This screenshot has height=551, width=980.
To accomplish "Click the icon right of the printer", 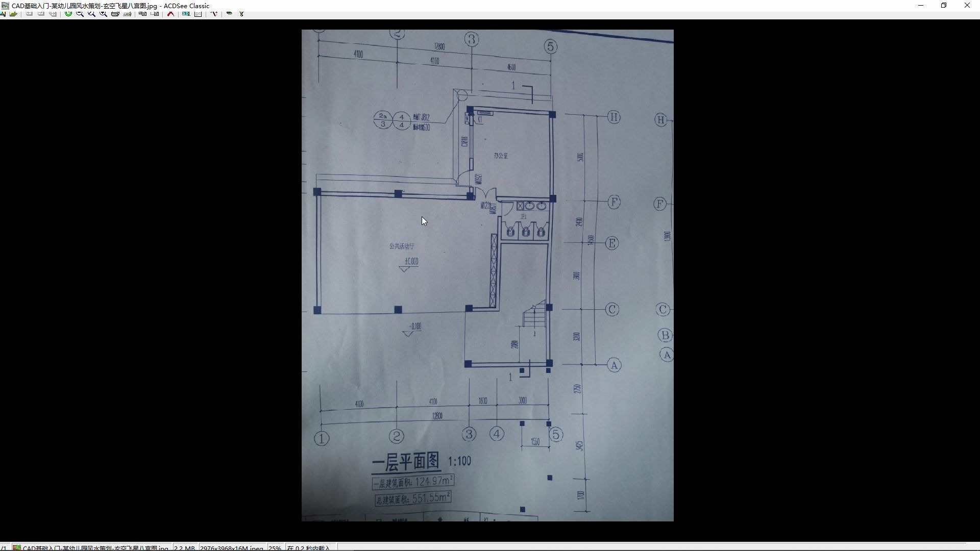I will pyautogui.click(x=127, y=14).
